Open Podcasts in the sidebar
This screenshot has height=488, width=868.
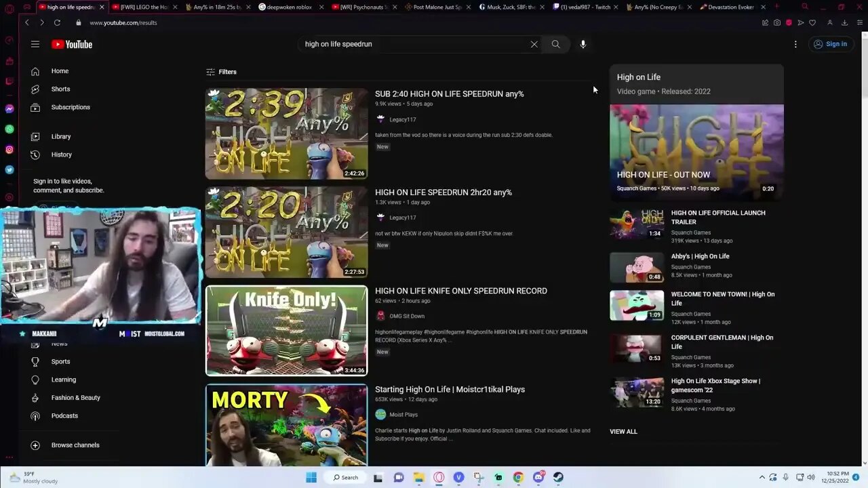(x=64, y=415)
